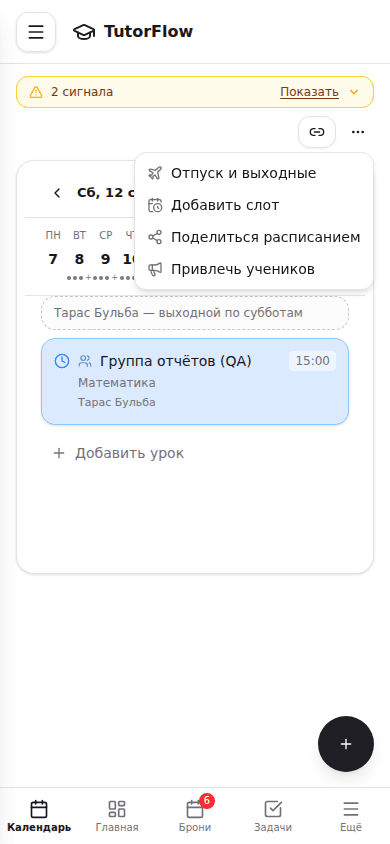Click the calendar-clock add slot icon
This screenshot has height=844, width=390.
point(155,205)
